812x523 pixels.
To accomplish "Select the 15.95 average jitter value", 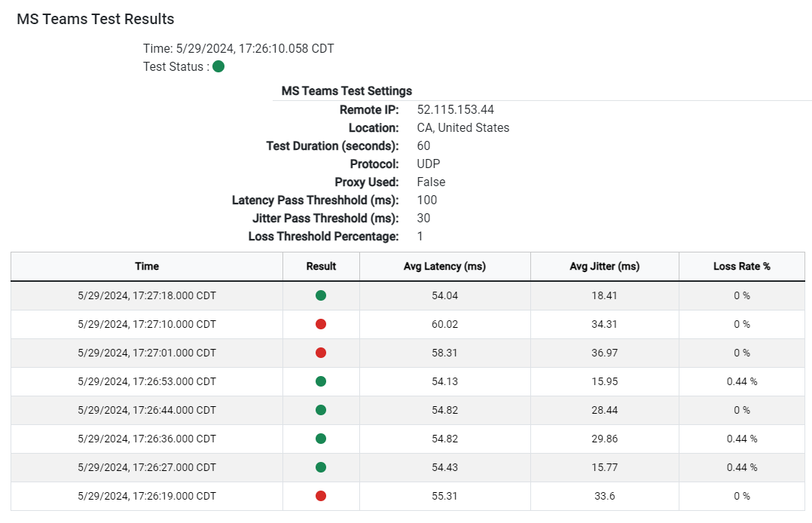I will (605, 381).
